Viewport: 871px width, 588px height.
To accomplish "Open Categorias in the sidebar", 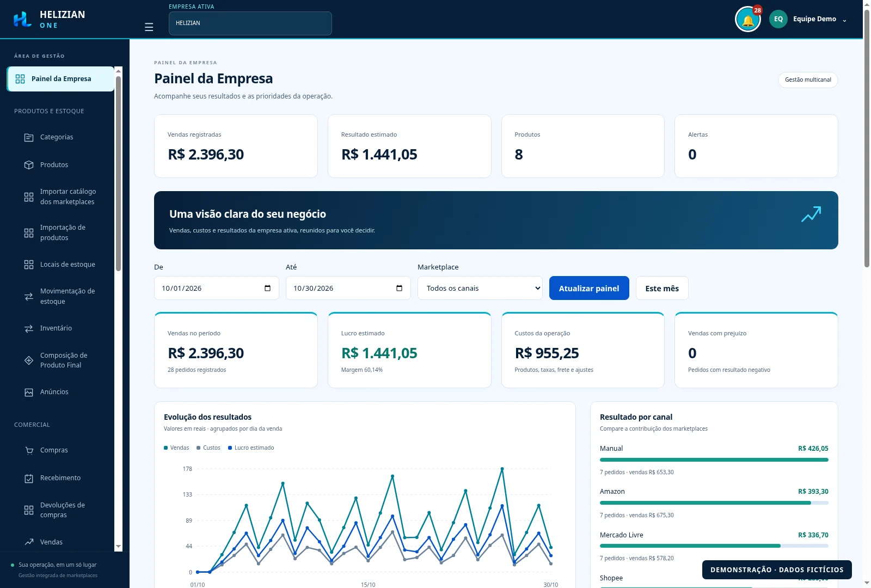I will tap(57, 137).
